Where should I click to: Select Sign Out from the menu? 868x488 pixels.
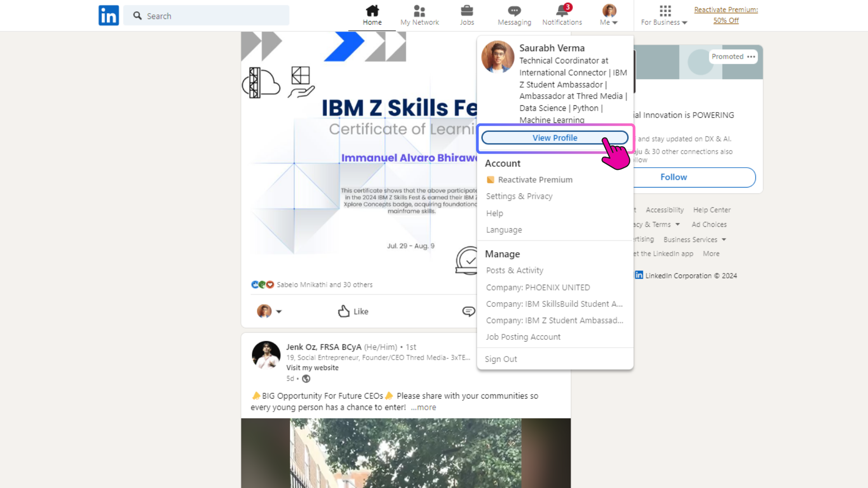point(501,359)
